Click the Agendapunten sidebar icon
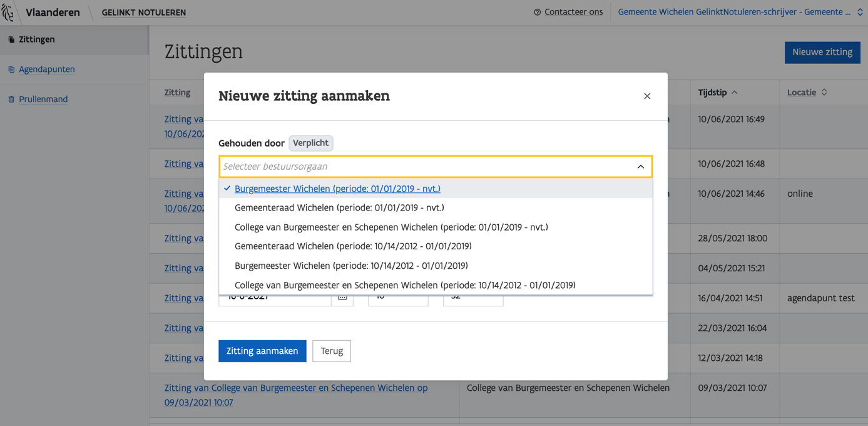868x426 pixels. [11, 70]
